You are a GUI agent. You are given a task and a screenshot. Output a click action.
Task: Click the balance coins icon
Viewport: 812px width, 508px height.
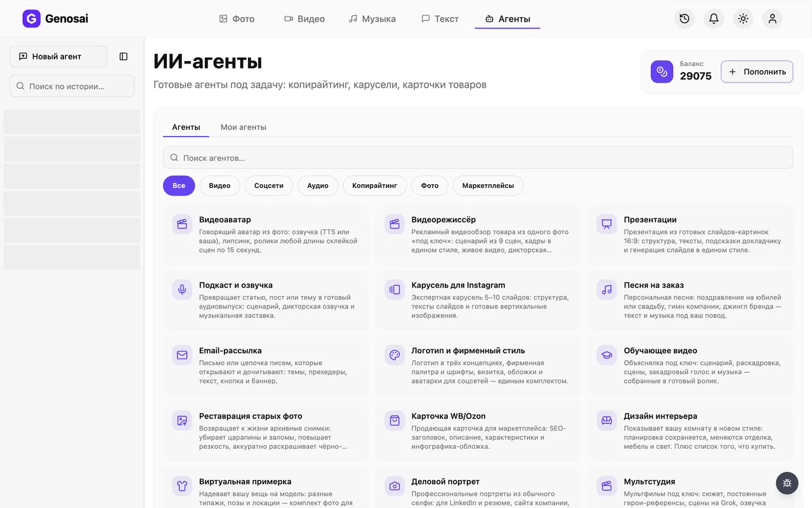[662, 72]
